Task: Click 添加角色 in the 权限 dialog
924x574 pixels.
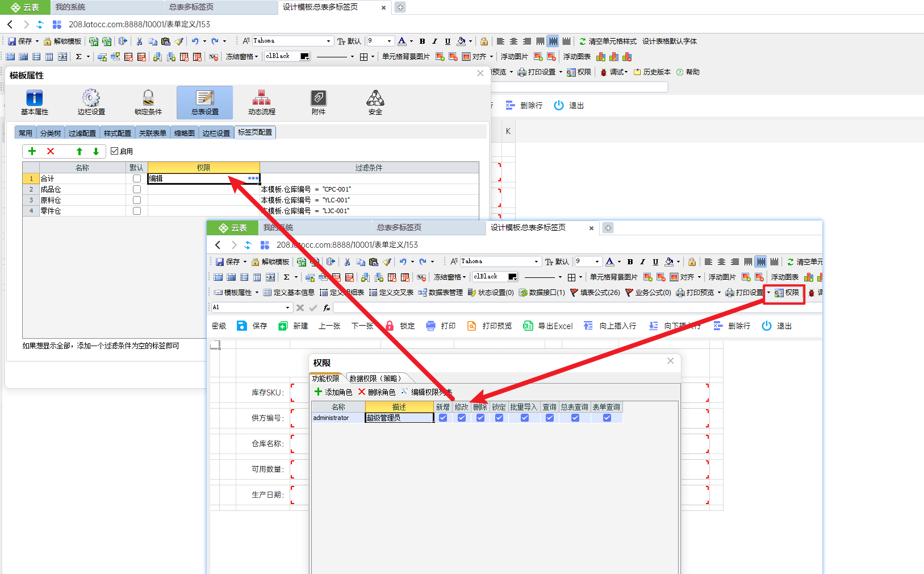Action: pyautogui.click(x=333, y=392)
